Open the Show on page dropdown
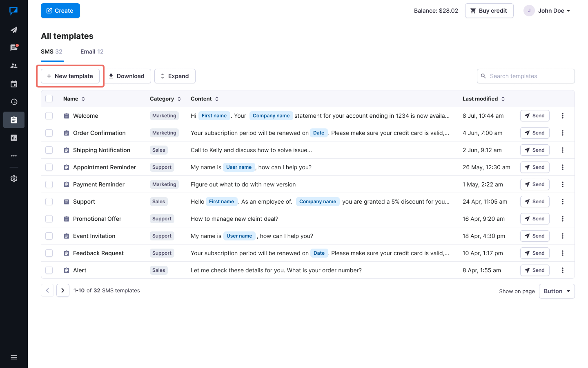The height and width of the screenshot is (368, 588). point(557,291)
